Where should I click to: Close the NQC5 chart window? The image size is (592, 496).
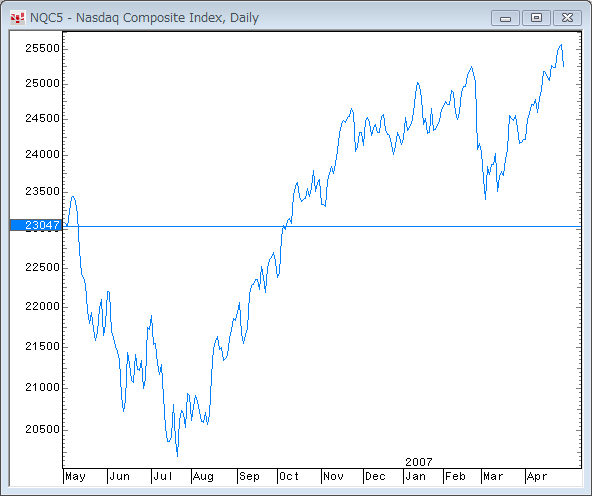(567, 18)
